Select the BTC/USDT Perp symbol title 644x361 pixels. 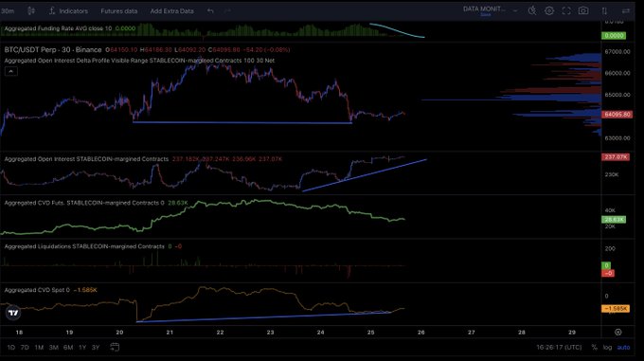(53, 49)
